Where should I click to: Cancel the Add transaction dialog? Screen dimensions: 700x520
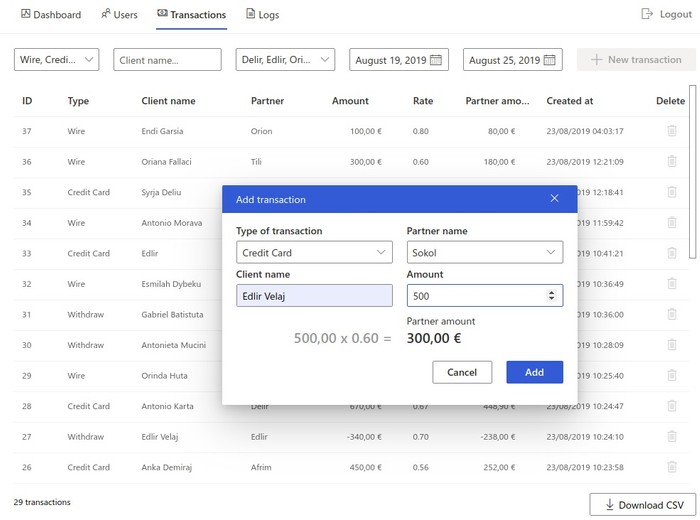pos(462,372)
